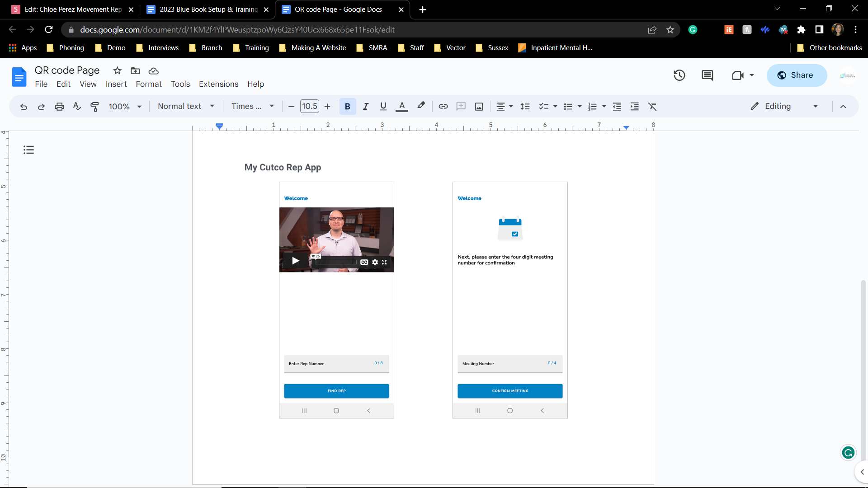Screen dimensions: 868x488
Task: Toggle underline formatting
Action: [383, 107]
